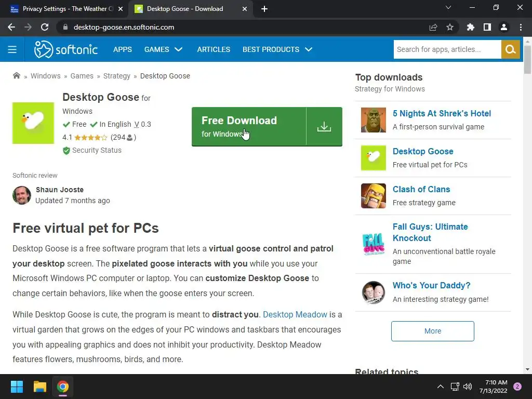Image resolution: width=532 pixels, height=399 pixels.
Task: Open the Windows Start menu
Action: (17, 387)
